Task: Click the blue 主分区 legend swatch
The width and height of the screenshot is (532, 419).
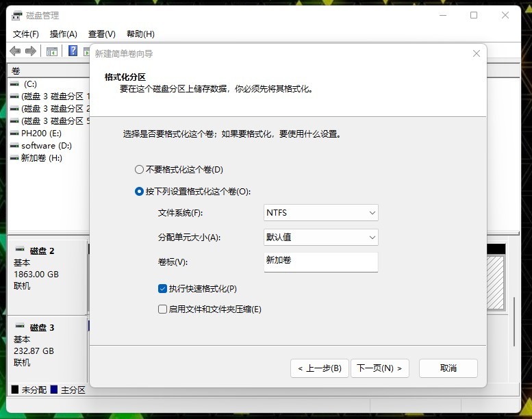Action: (x=54, y=390)
